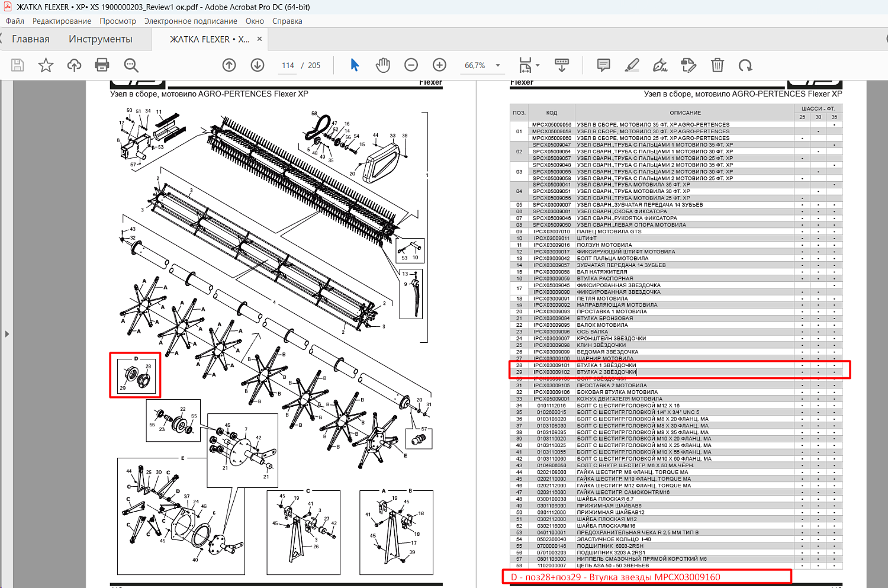Open the Просмотр menu

118,21
